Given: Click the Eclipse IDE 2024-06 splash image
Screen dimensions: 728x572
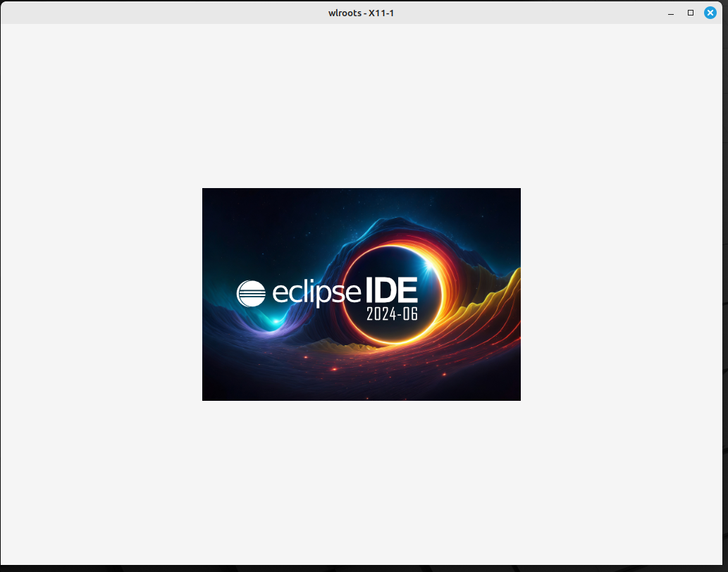Looking at the screenshot, I should (x=362, y=294).
